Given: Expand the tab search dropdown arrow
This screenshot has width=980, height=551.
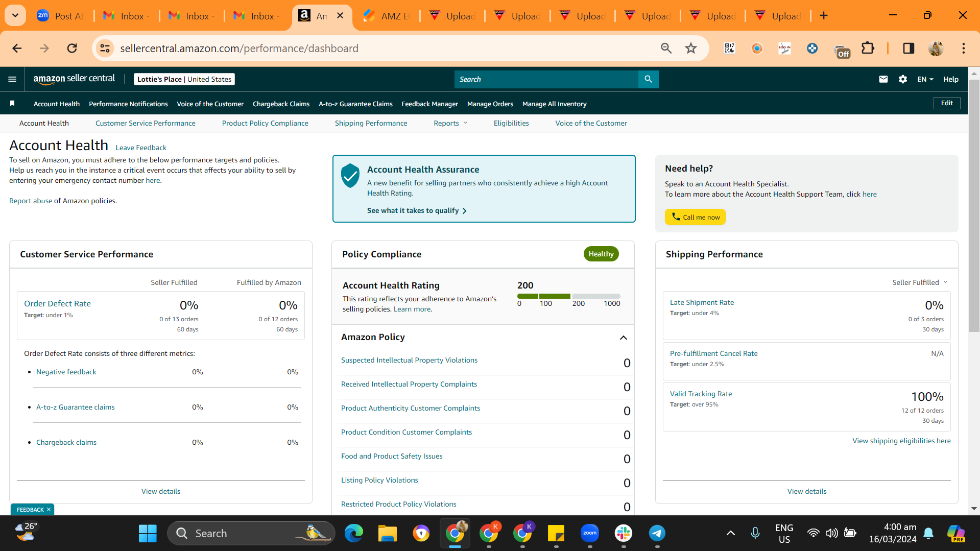Looking at the screenshot, I should tap(15, 16).
